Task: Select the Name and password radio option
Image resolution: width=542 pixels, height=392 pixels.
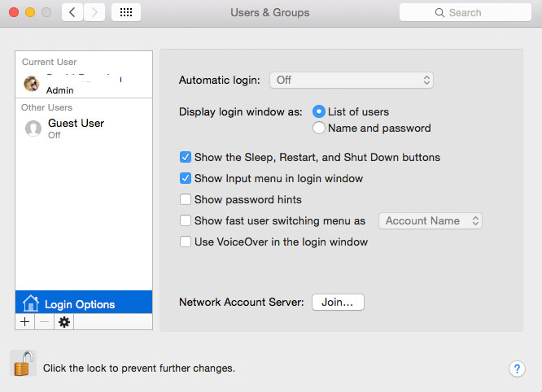Action: [318, 128]
